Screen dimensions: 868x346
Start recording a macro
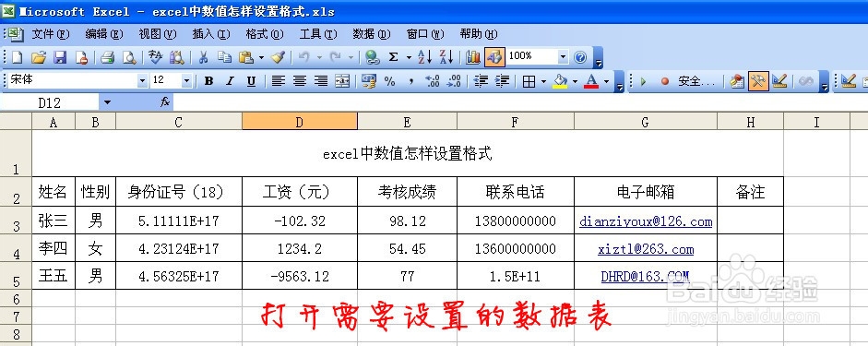pyautogui.click(x=665, y=81)
